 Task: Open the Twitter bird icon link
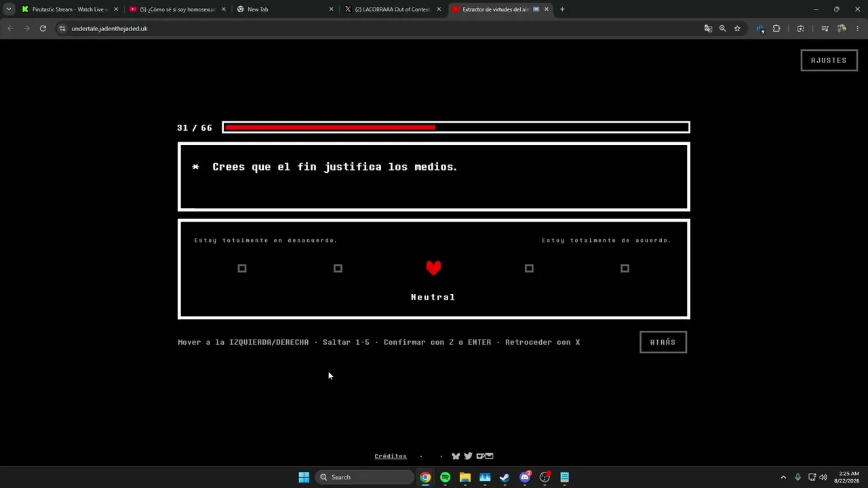click(468, 456)
